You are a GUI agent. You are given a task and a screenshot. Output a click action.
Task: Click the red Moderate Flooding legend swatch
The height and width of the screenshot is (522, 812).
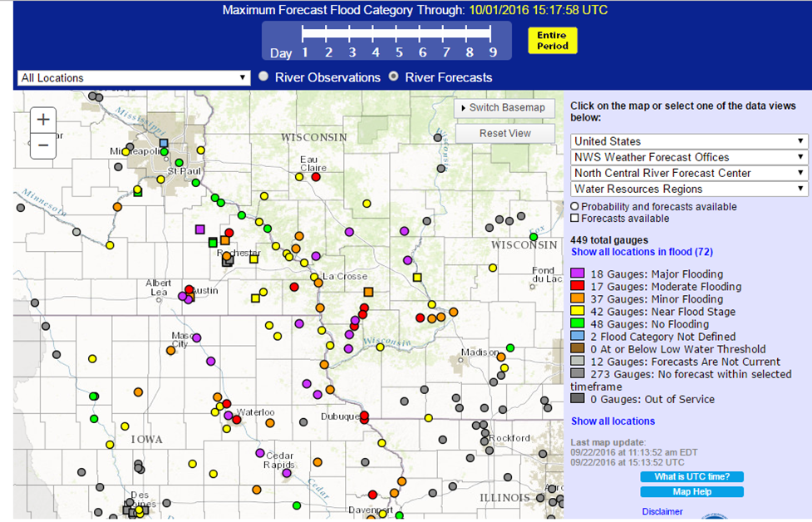click(x=578, y=285)
